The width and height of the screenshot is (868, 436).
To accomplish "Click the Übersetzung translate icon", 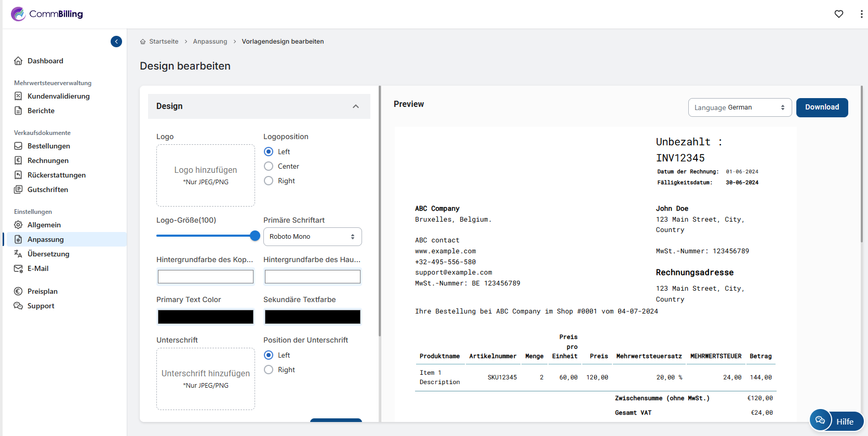I will point(18,254).
